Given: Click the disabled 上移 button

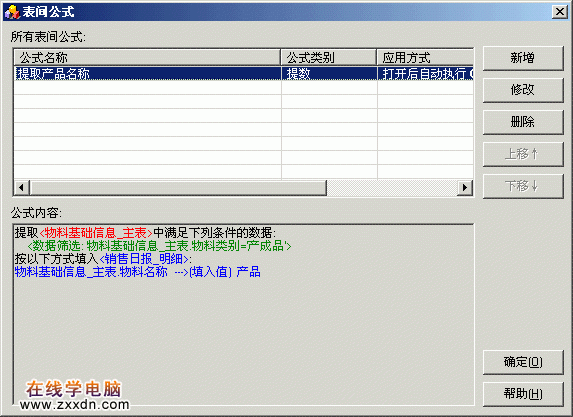Looking at the screenshot, I should point(523,154).
